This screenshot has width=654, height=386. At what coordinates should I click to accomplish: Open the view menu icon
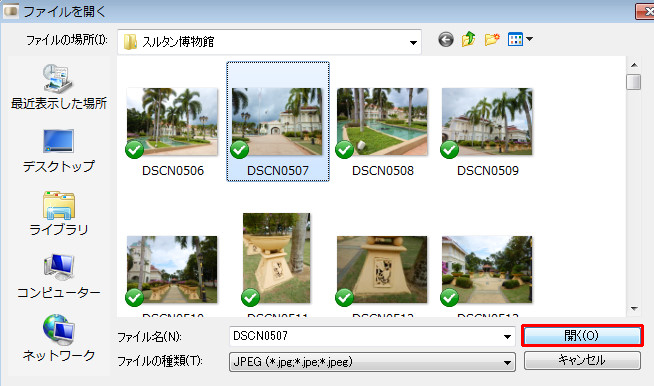point(520,40)
